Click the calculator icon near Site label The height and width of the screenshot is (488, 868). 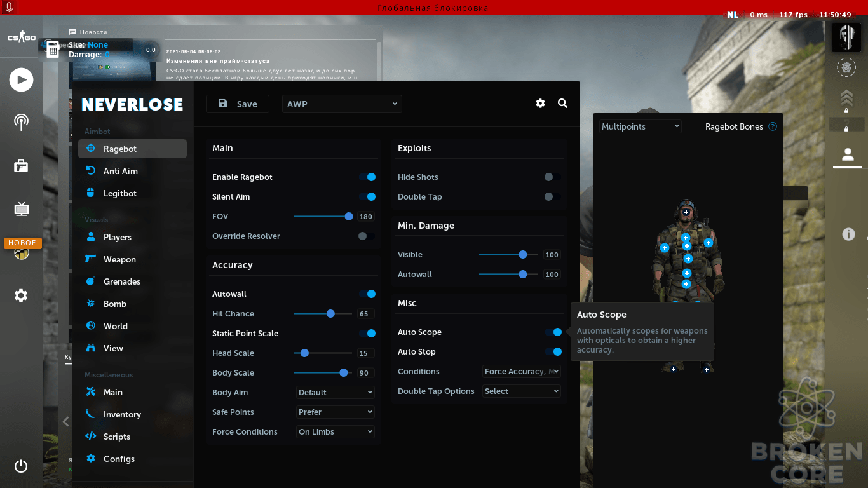pos(52,48)
